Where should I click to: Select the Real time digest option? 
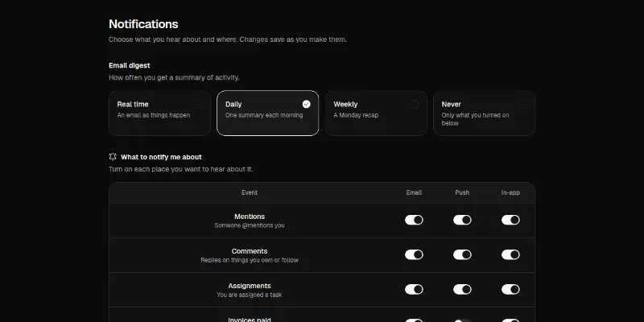click(159, 113)
